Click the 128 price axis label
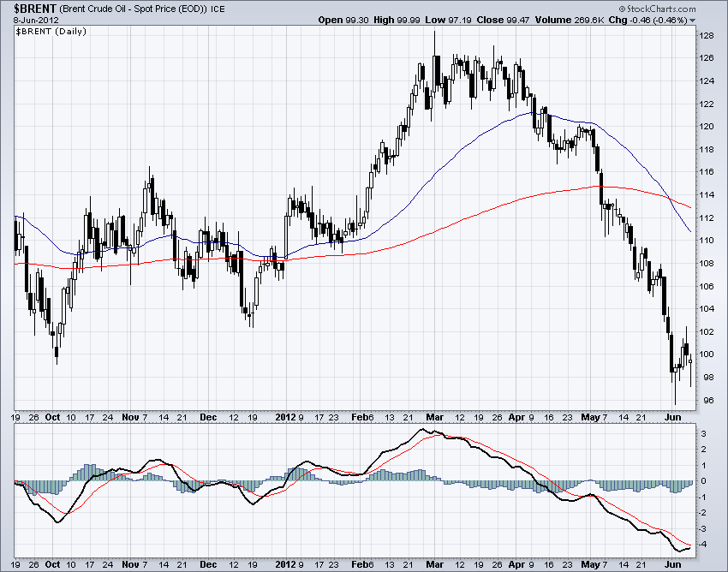Viewport: 728px width, 572px height. 707,36
